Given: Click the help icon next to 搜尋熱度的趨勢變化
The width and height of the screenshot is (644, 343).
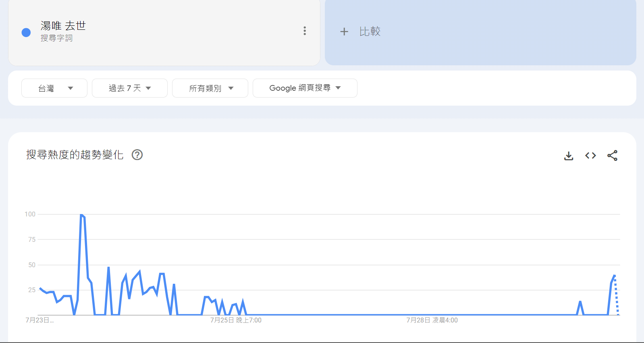Looking at the screenshot, I should coord(137,155).
